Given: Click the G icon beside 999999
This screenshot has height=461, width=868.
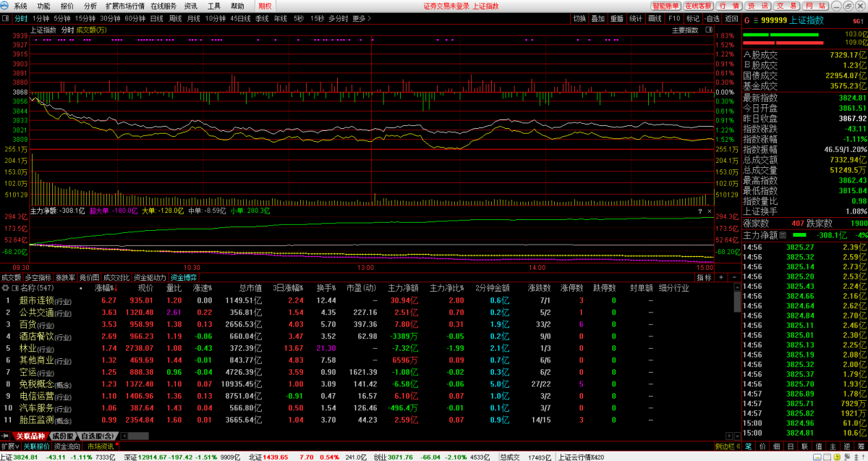Looking at the screenshot, I should point(747,20).
